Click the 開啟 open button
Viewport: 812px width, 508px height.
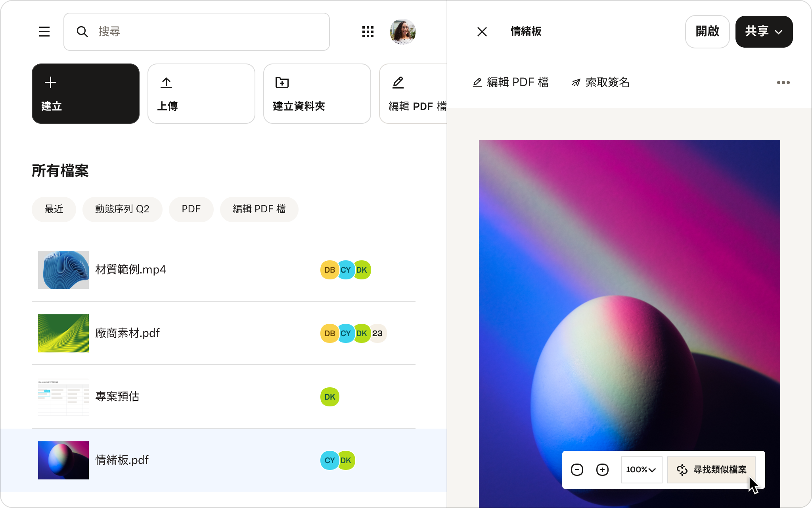707,32
